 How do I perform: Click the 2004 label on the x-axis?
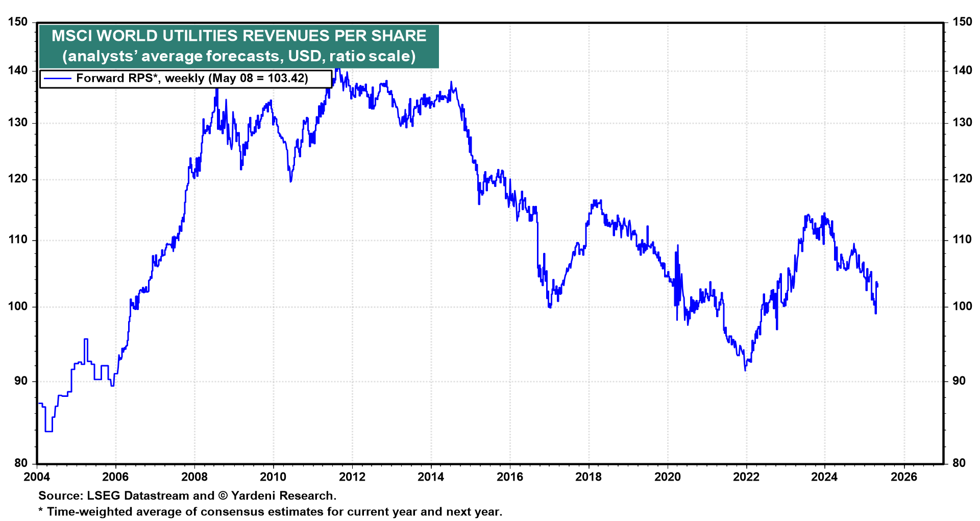tap(37, 477)
